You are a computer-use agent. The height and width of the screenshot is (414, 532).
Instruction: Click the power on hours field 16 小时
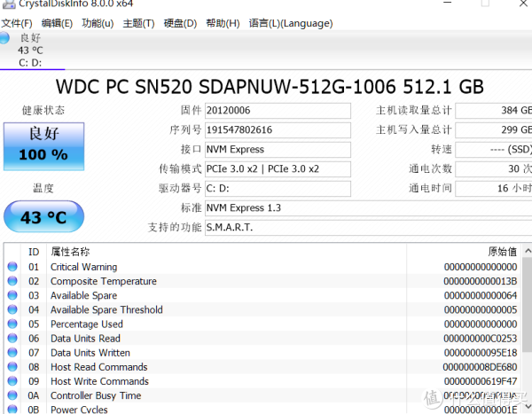click(x=493, y=188)
